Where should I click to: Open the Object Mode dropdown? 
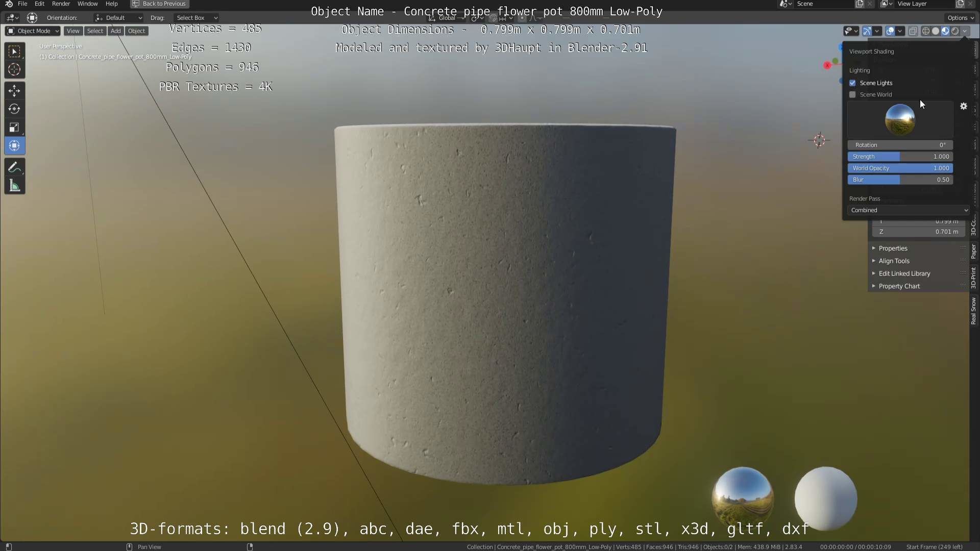point(33,31)
